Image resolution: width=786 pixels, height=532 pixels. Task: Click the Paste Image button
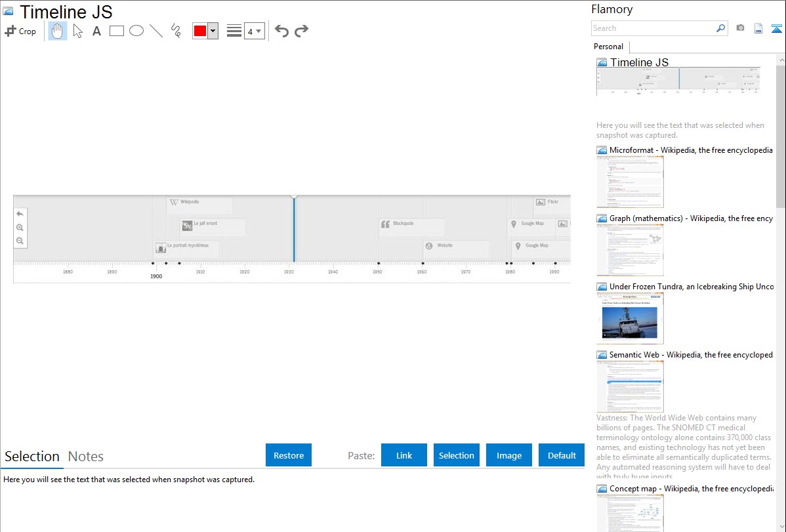pos(508,455)
